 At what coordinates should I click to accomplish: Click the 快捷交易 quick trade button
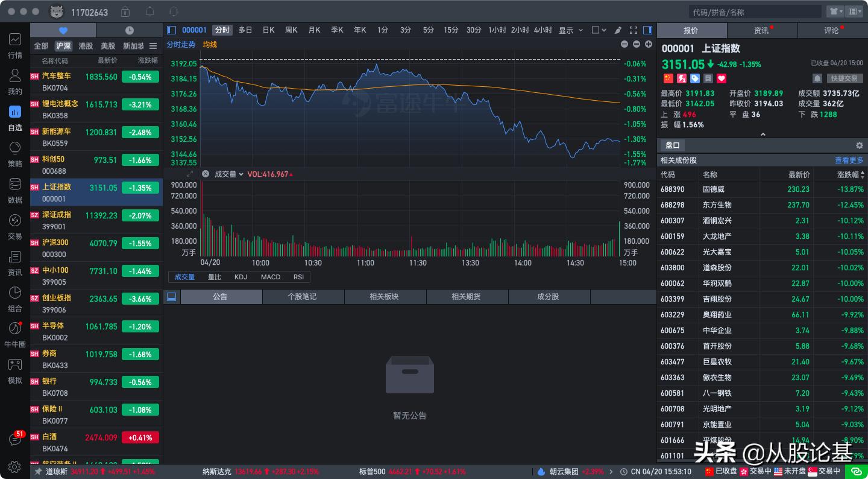click(846, 78)
